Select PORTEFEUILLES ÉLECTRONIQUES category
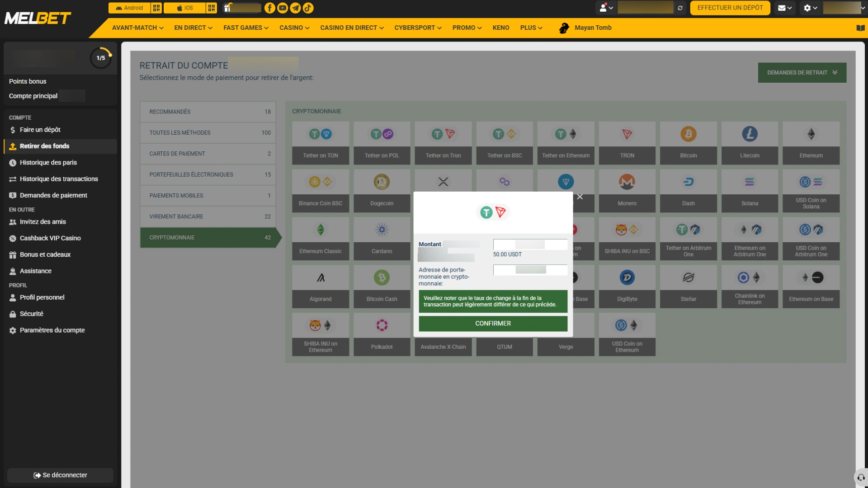The image size is (868, 488). coord(208,174)
